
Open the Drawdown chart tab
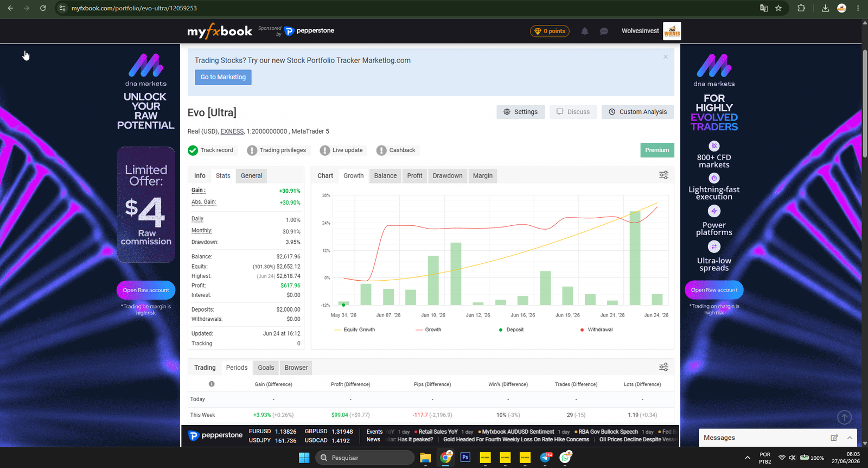448,176
